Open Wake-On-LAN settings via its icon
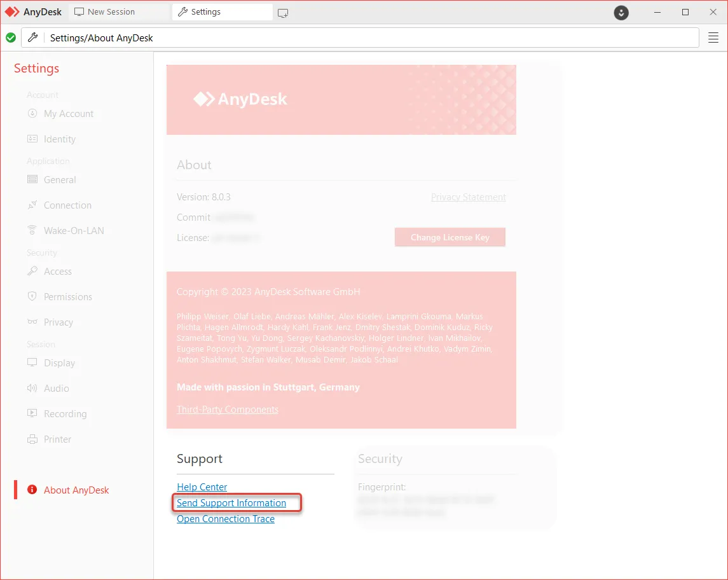The height and width of the screenshot is (580, 728). pos(32,231)
